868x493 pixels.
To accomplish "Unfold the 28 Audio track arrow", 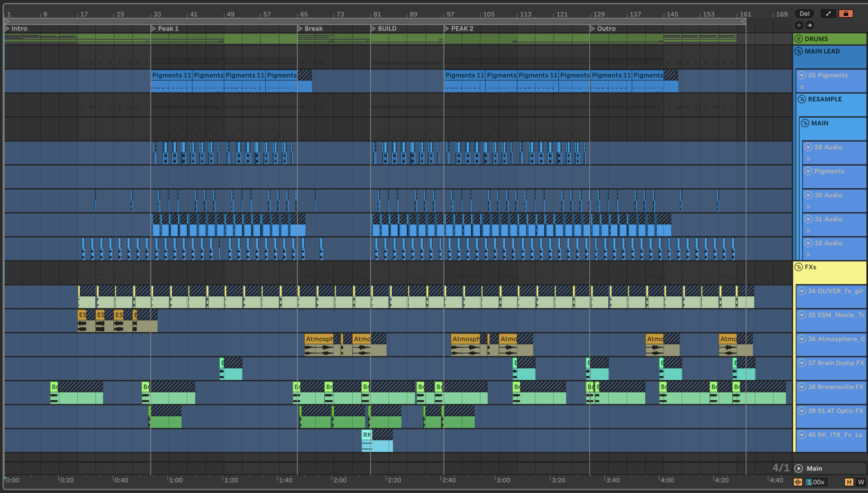I will 808,147.
